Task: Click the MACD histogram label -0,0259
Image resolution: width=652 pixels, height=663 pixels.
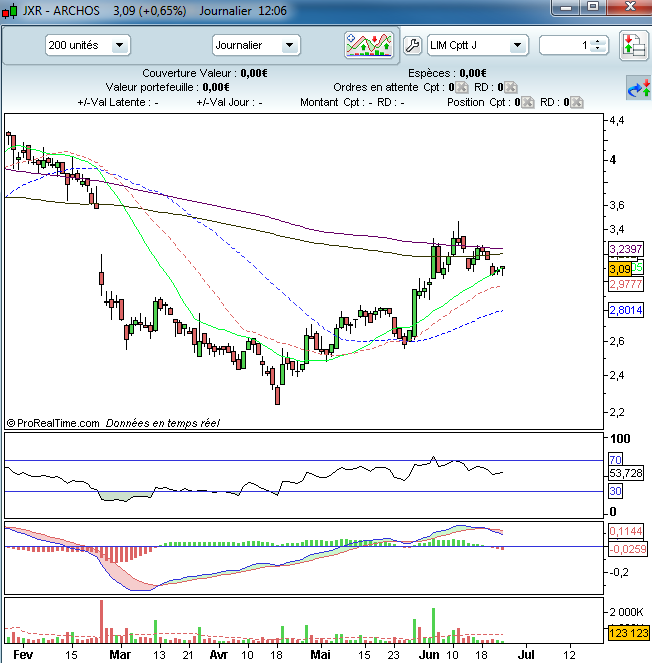Action: click(x=627, y=549)
